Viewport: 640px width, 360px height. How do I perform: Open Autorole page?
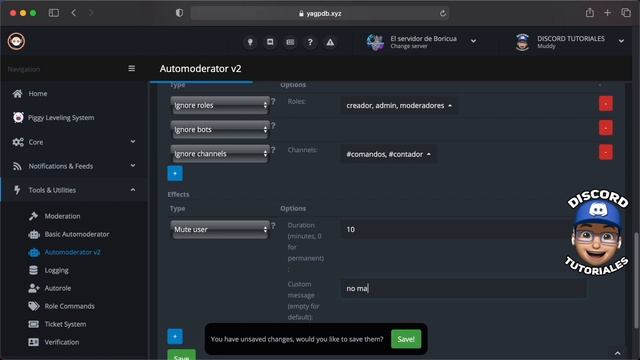58,288
